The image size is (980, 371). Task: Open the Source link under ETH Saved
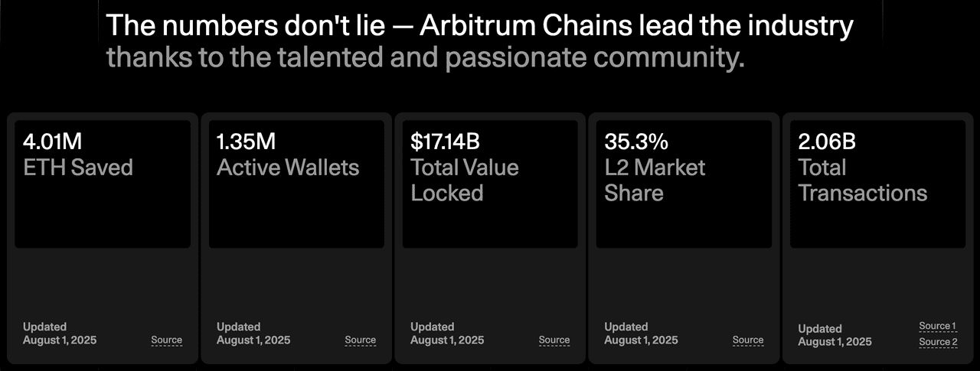tap(166, 340)
